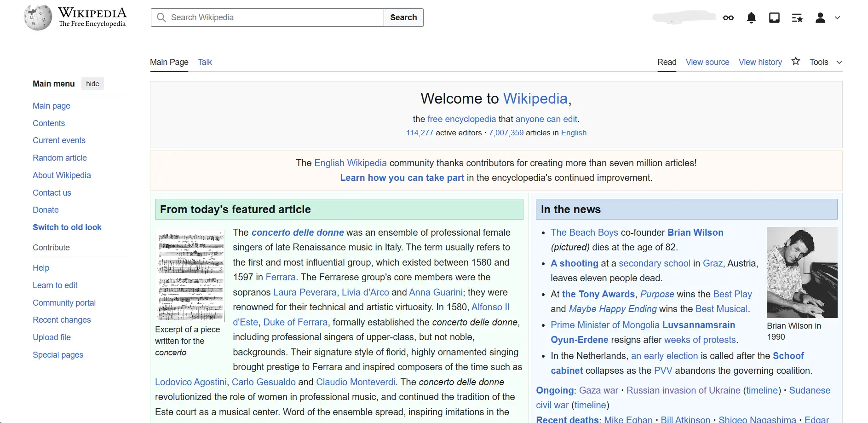Open Claudio Monteverdi link

click(x=356, y=382)
